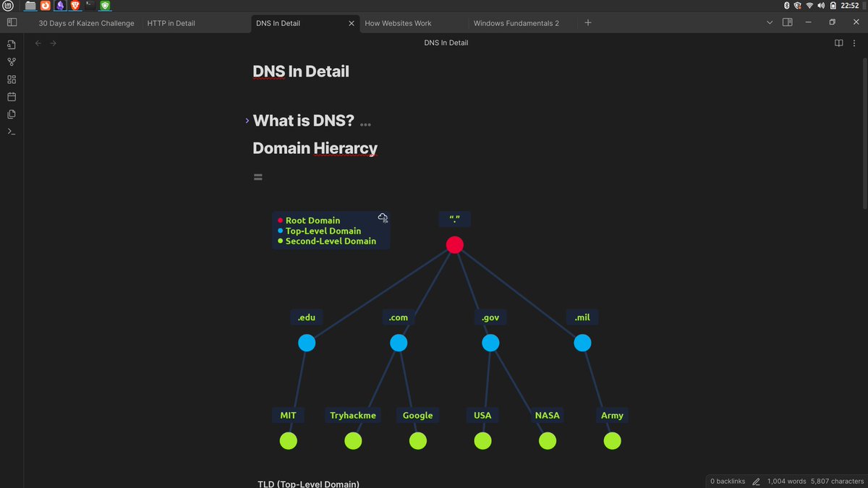The height and width of the screenshot is (488, 868).
Task: Click the cloud icon in diagram legend
Action: tap(383, 218)
